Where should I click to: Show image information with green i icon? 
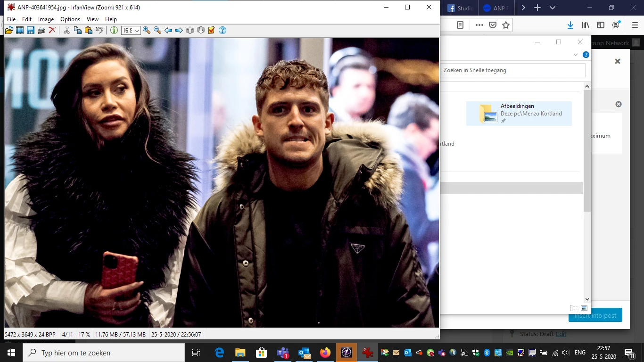pos(114,31)
